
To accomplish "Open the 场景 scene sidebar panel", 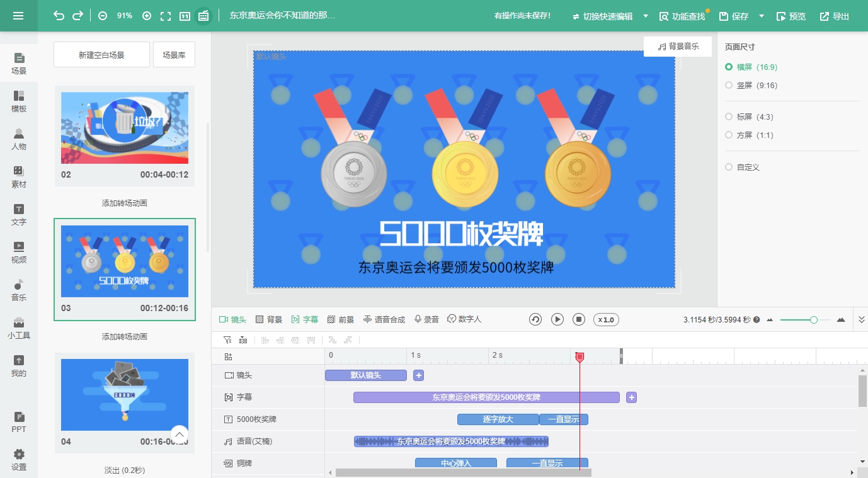I will (x=19, y=64).
